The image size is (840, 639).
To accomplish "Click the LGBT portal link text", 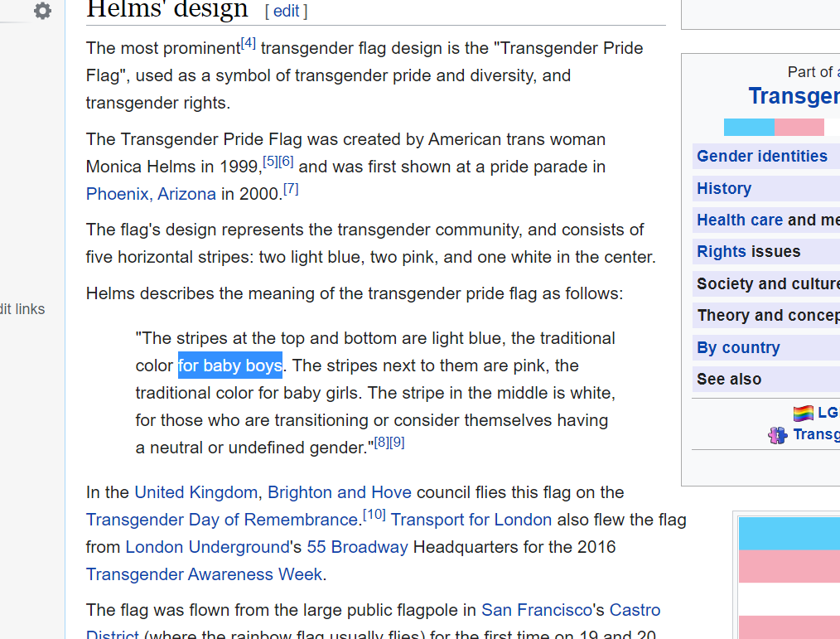I will pyautogui.click(x=828, y=412).
